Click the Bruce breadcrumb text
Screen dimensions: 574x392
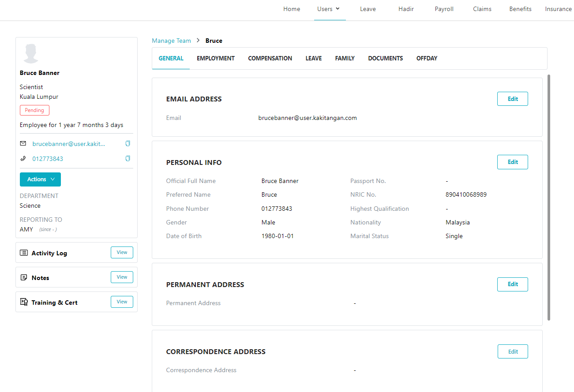pos(214,41)
